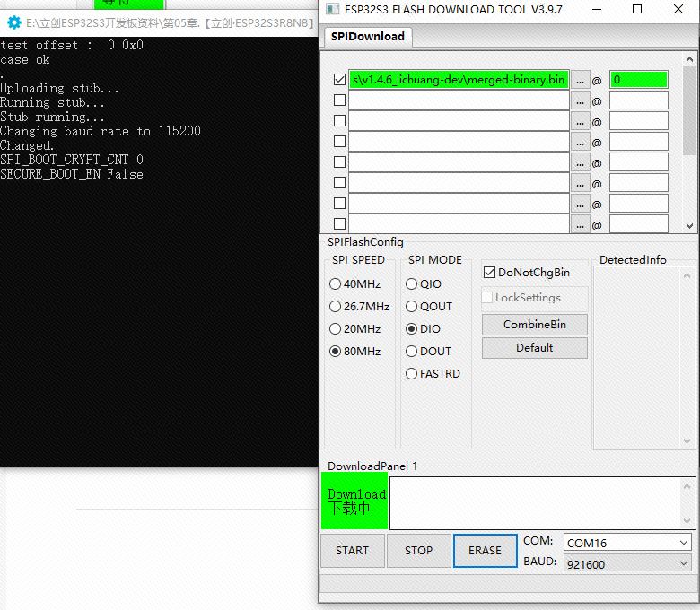Select 26.7MHz SPI speed
Screen dimensions: 700x610
pyautogui.click(x=359, y=306)
